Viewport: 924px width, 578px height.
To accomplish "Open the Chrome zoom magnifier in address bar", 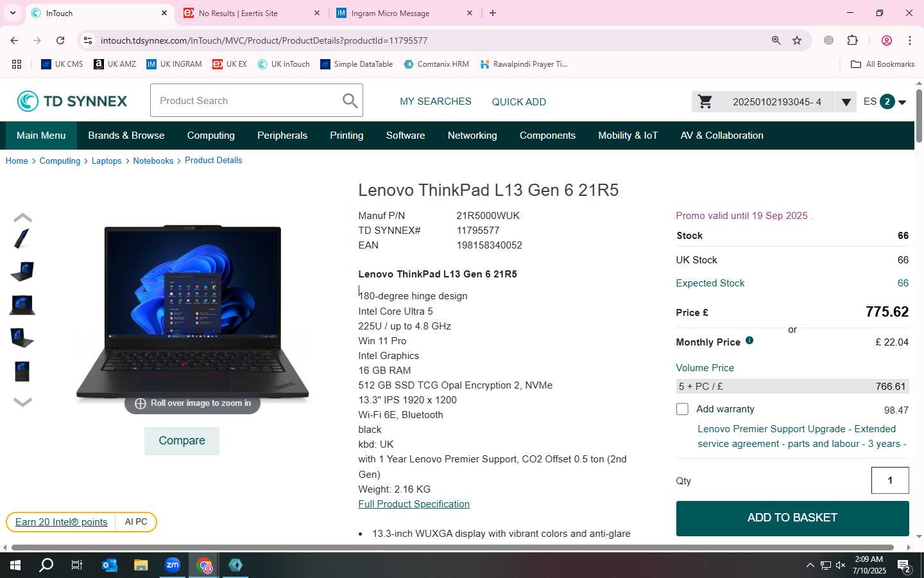I will (776, 40).
